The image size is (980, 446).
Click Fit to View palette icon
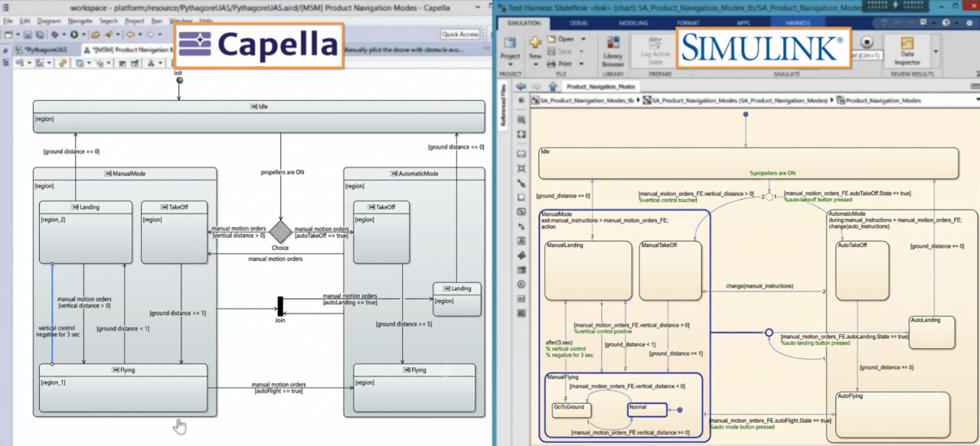click(521, 134)
